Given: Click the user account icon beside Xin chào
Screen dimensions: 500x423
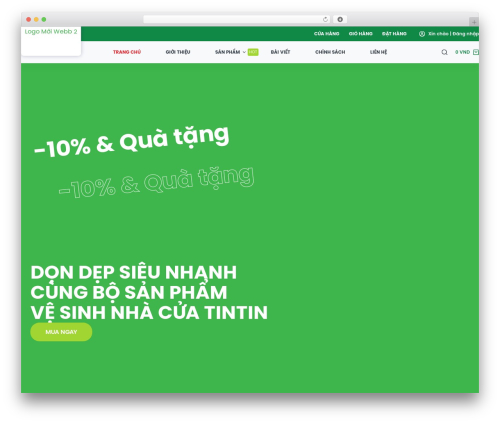Looking at the screenshot, I should 422,34.
